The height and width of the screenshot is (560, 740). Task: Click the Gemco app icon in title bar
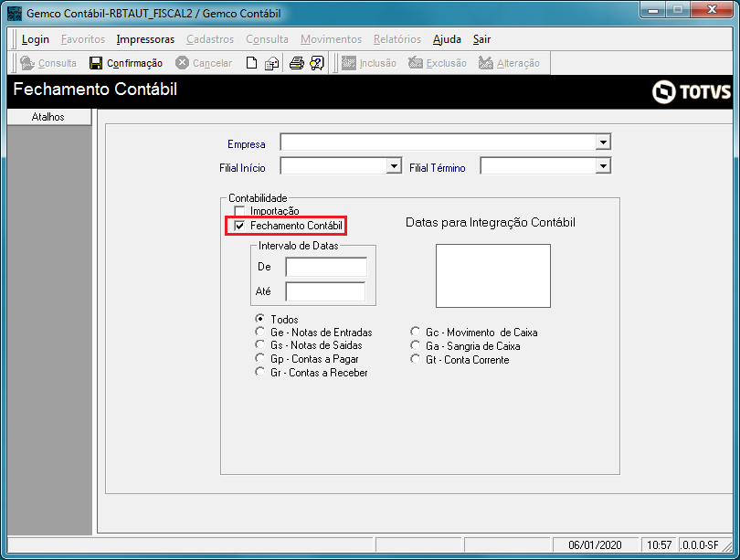click(15, 13)
